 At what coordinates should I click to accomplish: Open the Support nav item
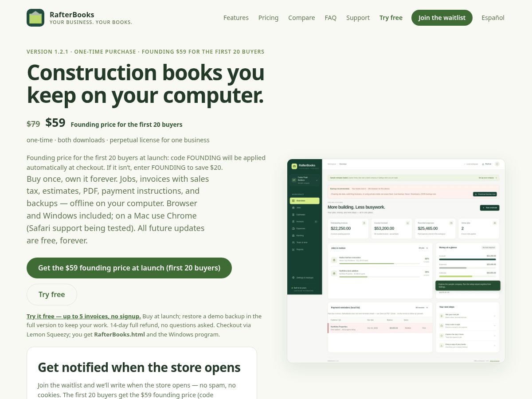358,18
